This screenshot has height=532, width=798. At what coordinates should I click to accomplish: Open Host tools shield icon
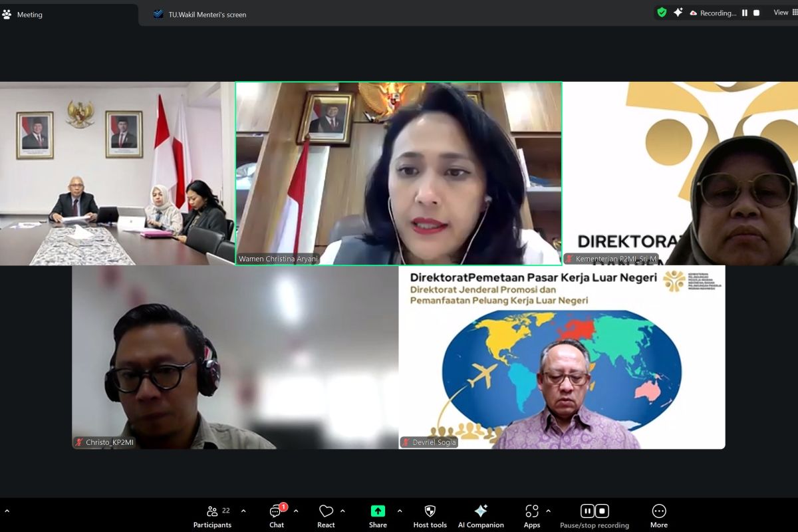click(429, 511)
